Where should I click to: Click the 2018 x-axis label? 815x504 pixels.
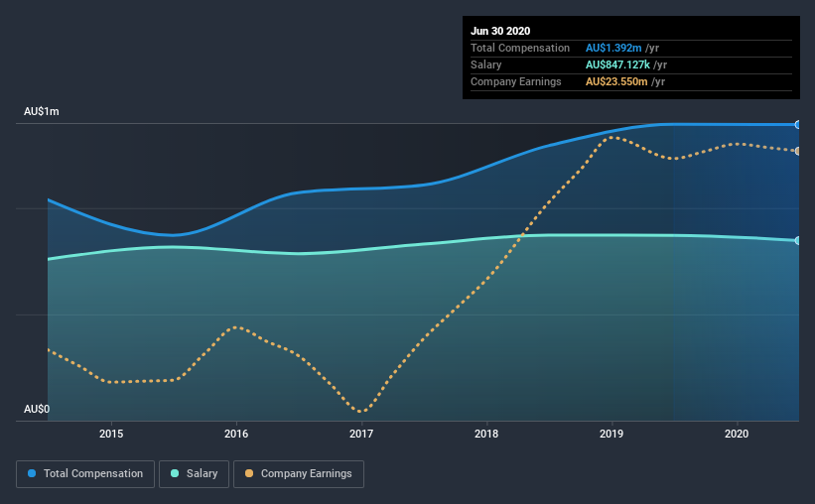pyautogui.click(x=486, y=434)
